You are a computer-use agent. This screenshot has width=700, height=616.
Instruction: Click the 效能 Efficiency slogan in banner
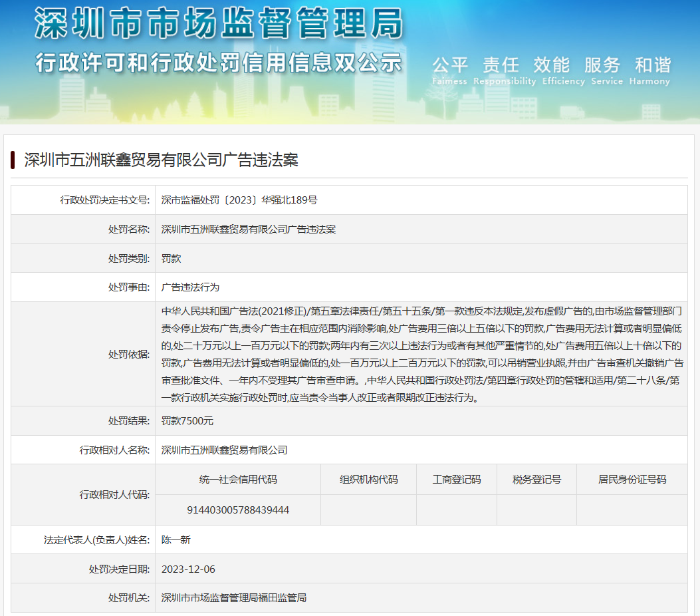(x=553, y=70)
